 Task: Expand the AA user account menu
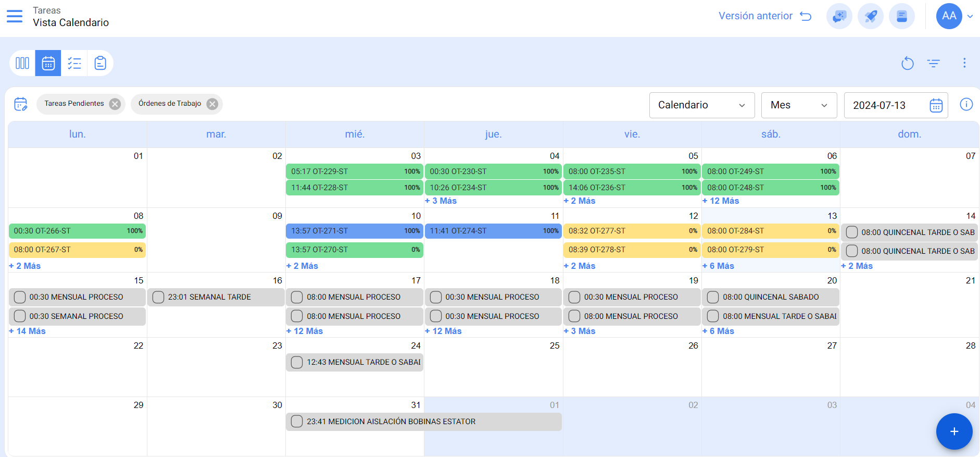[970, 16]
